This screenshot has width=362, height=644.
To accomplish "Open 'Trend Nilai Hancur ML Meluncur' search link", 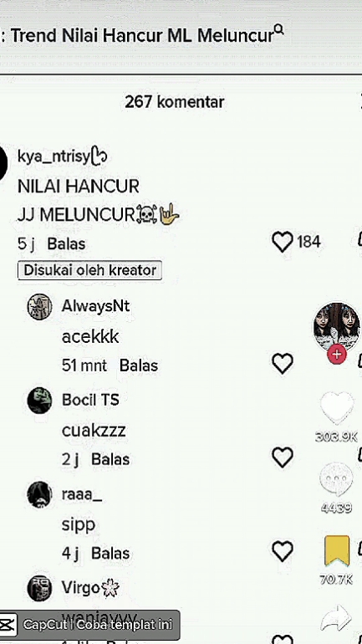I will 142,36.
